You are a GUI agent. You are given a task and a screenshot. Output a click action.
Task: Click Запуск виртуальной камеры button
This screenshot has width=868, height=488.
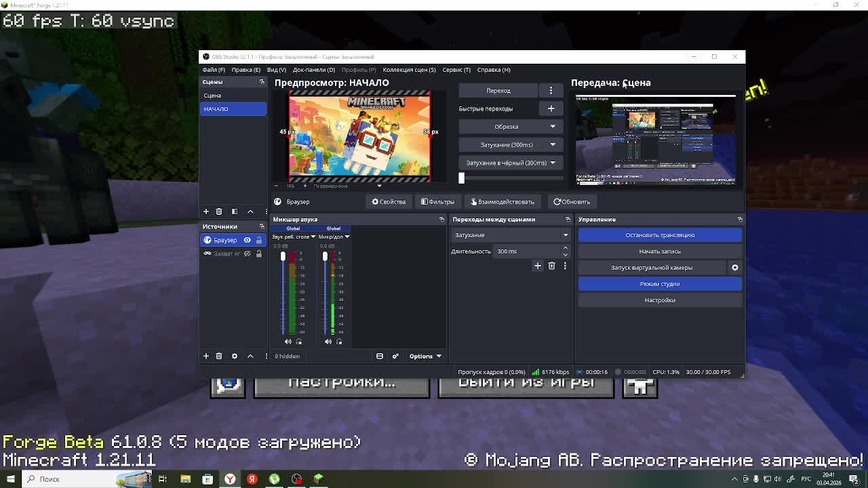tap(652, 268)
